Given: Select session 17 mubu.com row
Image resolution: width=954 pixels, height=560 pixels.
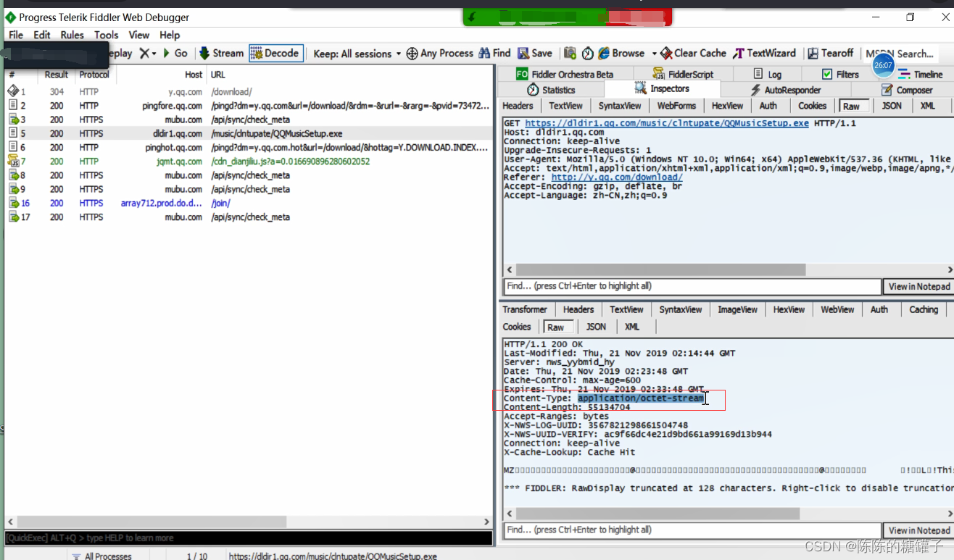Looking at the screenshot, I should 249,217.
